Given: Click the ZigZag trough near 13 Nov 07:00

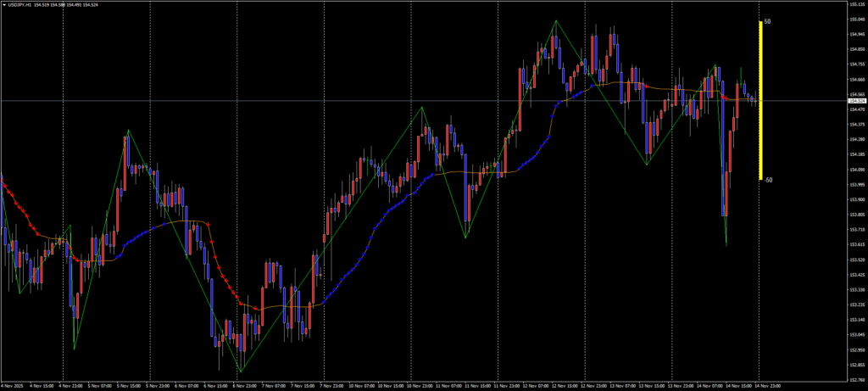Looking at the screenshot, I should 647,165.
